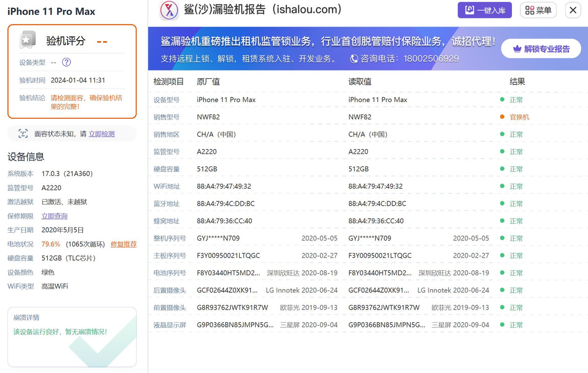Click the 正常 result for 整机序列号
588x373 pixels.
click(x=516, y=238)
